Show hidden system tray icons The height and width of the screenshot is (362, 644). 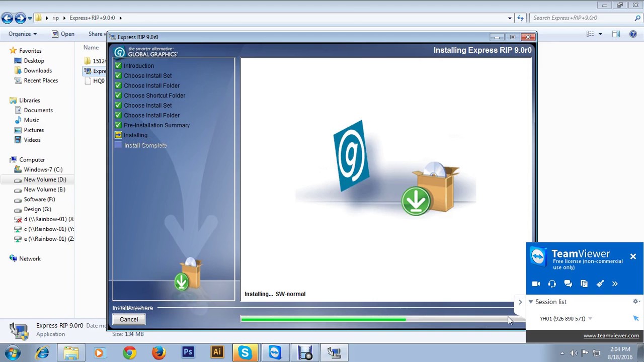562,353
